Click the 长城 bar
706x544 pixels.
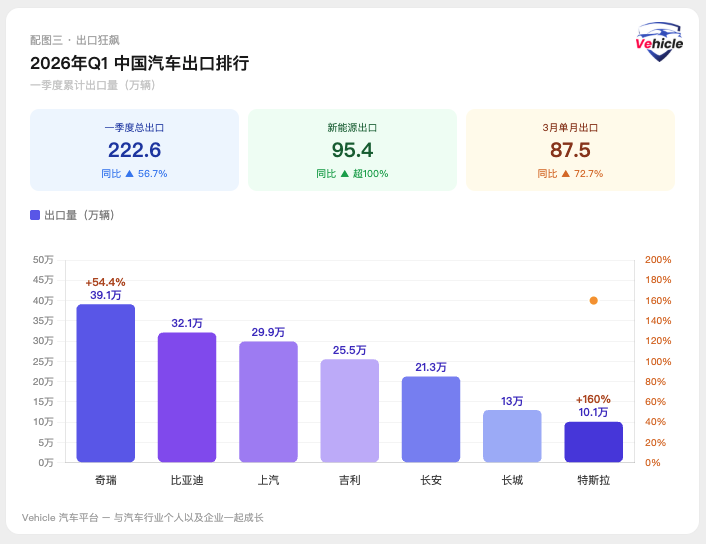pyautogui.click(x=512, y=436)
